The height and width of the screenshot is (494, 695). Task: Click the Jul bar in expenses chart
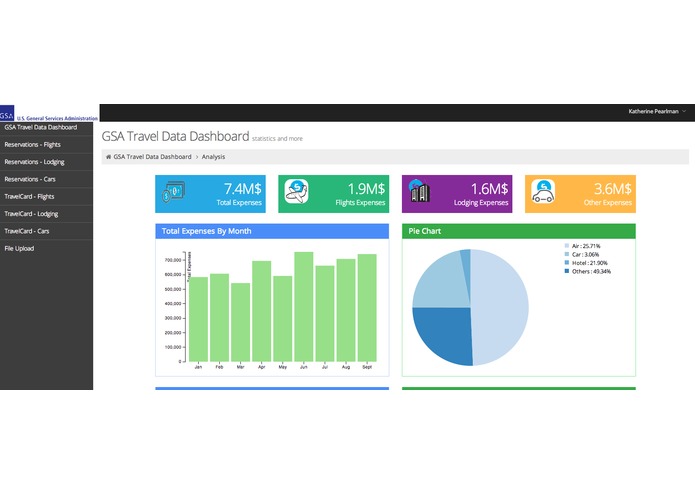325,314
